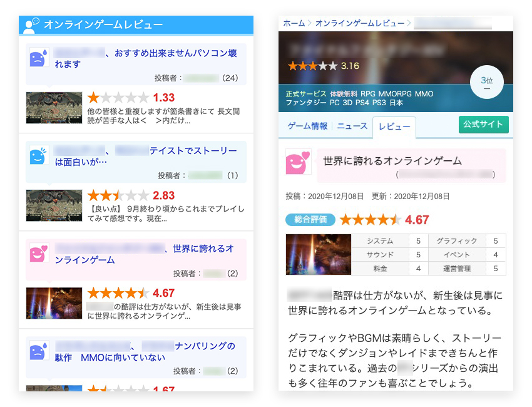Select the レビュー tab
532x407 pixels.
click(x=394, y=127)
